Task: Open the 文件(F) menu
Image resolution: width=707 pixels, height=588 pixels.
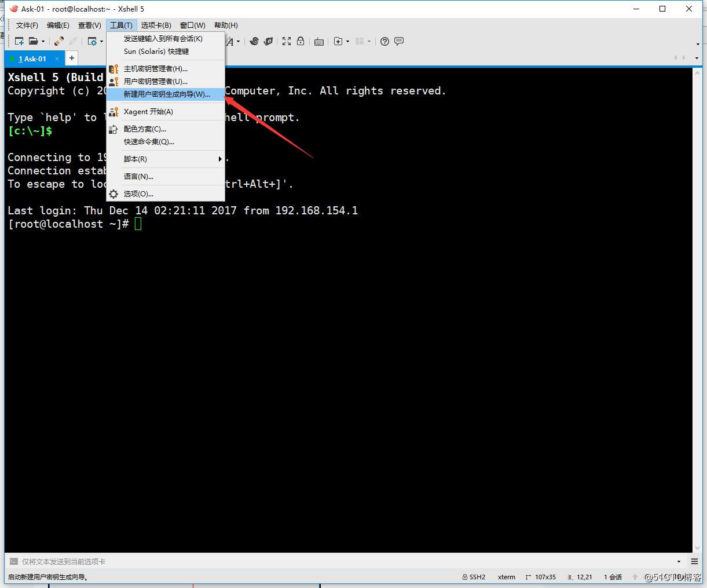Action: tap(27, 25)
